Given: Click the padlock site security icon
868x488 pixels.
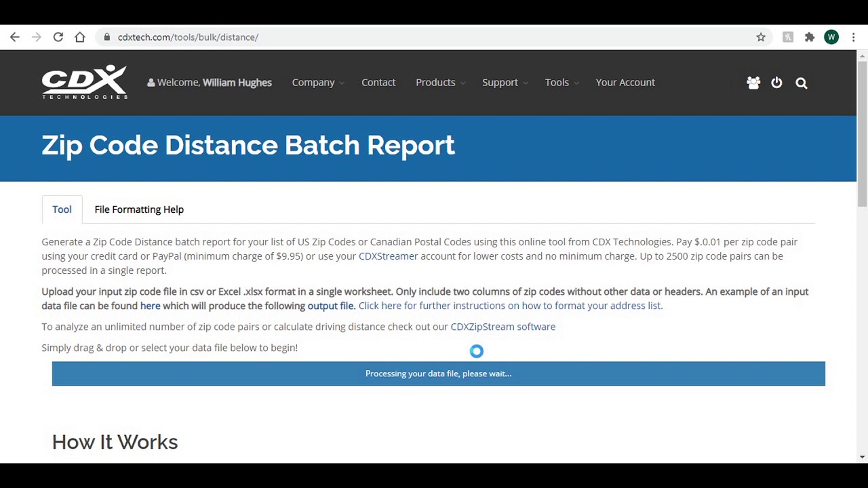Looking at the screenshot, I should click(107, 37).
